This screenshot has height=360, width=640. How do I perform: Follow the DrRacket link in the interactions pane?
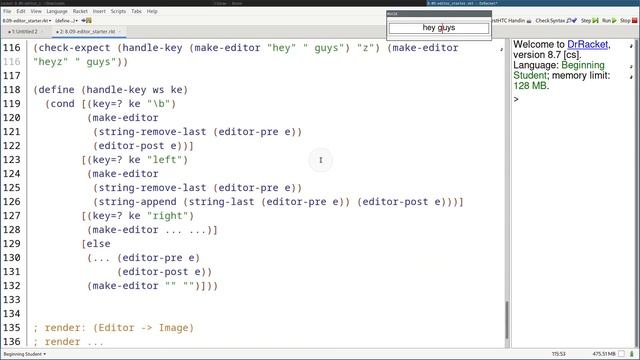coord(587,44)
